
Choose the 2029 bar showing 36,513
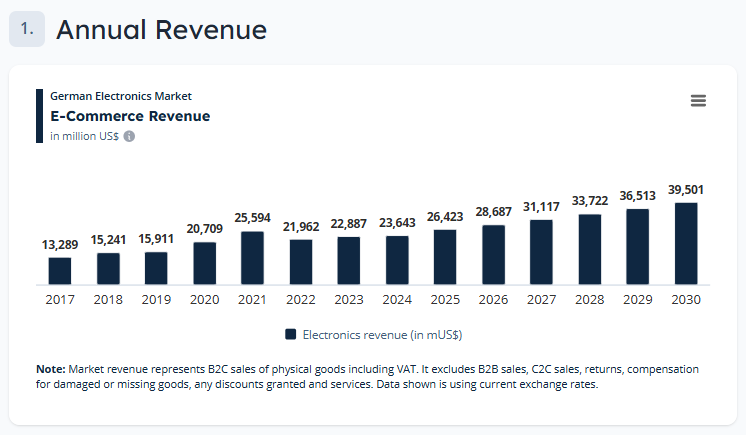point(638,246)
